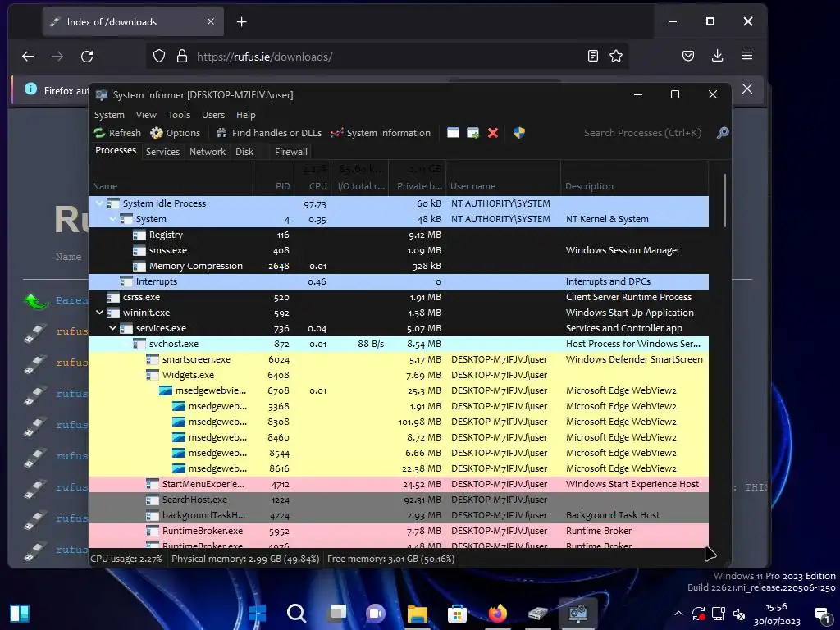The image size is (840, 630).
Task: Bookmark this page with Firefox star icon
Action: click(x=616, y=56)
